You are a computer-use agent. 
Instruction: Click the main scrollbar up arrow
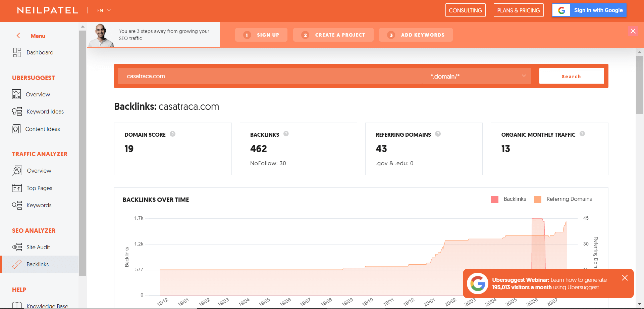point(640,52)
